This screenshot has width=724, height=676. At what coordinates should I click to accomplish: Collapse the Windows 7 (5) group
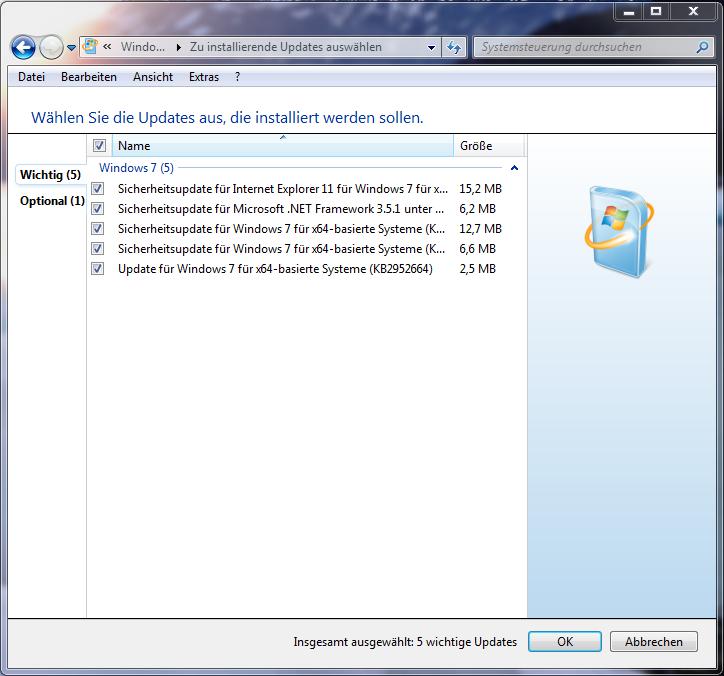point(514,168)
